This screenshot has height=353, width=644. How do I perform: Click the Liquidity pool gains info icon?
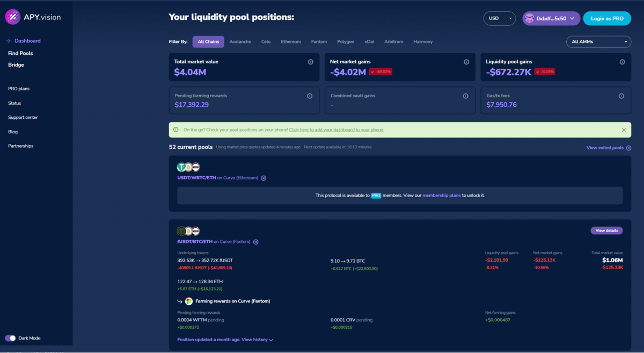point(622,62)
